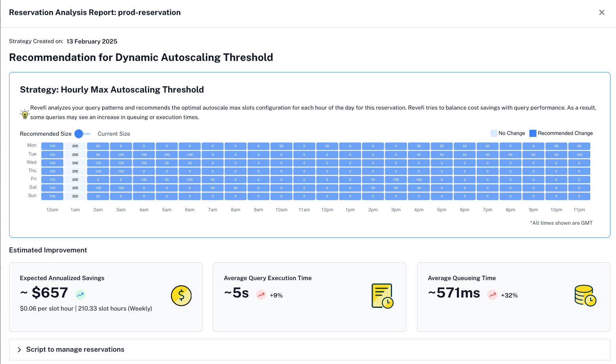Viewport: 616px width, 364px height.
Task: Click the lightbulb tip icon
Action: [25, 114]
